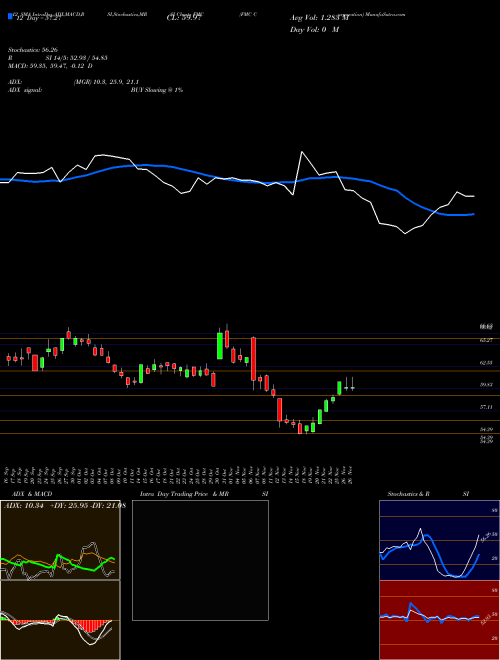Click the blue 12 Day legend square

[x=10, y=17]
